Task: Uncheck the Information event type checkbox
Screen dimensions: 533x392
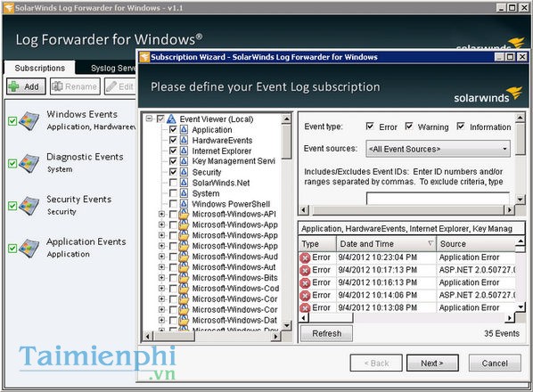Action: [x=461, y=127]
